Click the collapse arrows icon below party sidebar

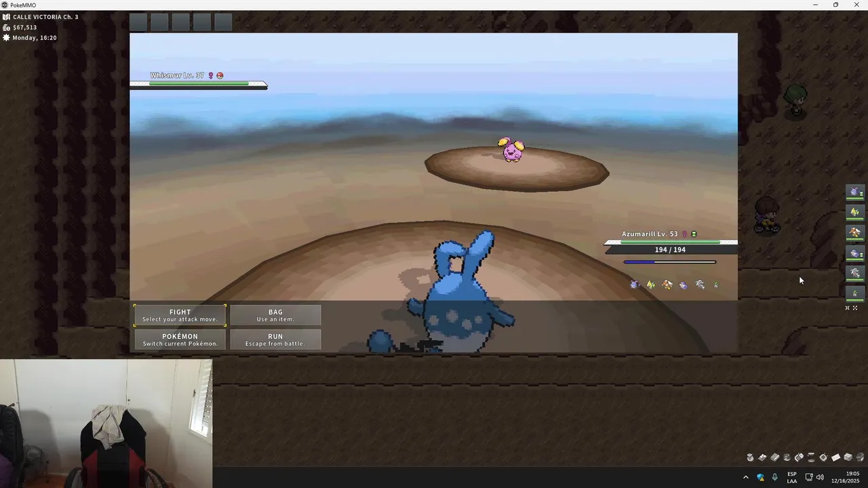[847, 308]
